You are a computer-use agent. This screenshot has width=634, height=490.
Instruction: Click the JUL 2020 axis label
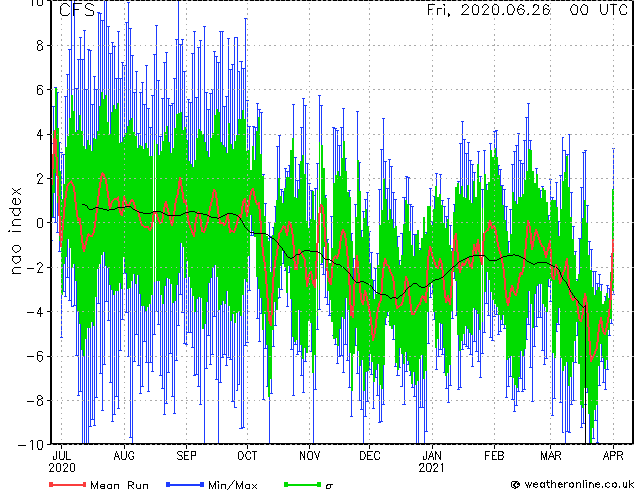point(62,462)
